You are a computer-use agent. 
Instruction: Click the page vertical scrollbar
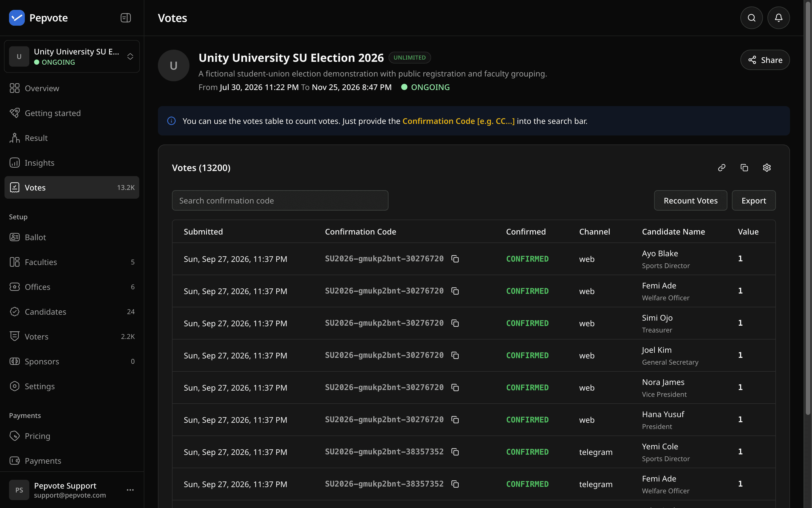click(x=808, y=208)
